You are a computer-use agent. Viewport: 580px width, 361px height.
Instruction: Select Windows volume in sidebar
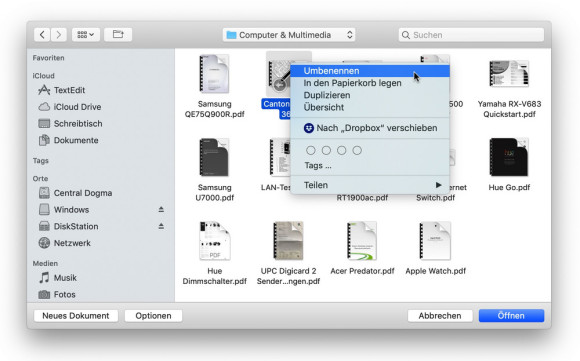pyautogui.click(x=64, y=210)
